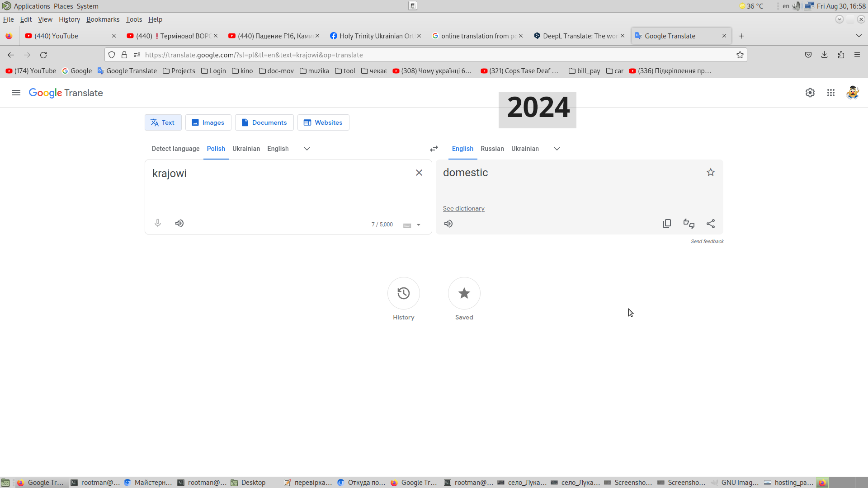Open the Google apps grid

pos(830,93)
